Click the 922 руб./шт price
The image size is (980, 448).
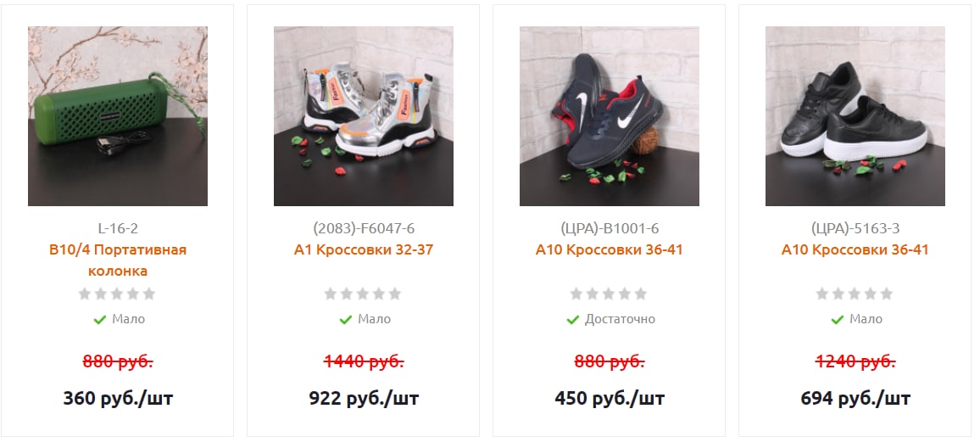pyautogui.click(x=363, y=398)
